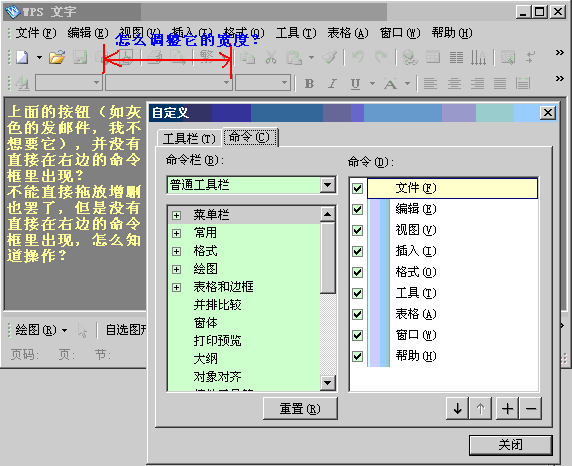Click the 关闭 button

point(511,445)
